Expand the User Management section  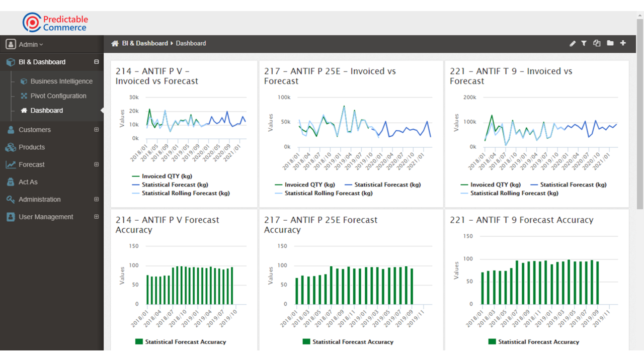pyautogui.click(x=97, y=217)
